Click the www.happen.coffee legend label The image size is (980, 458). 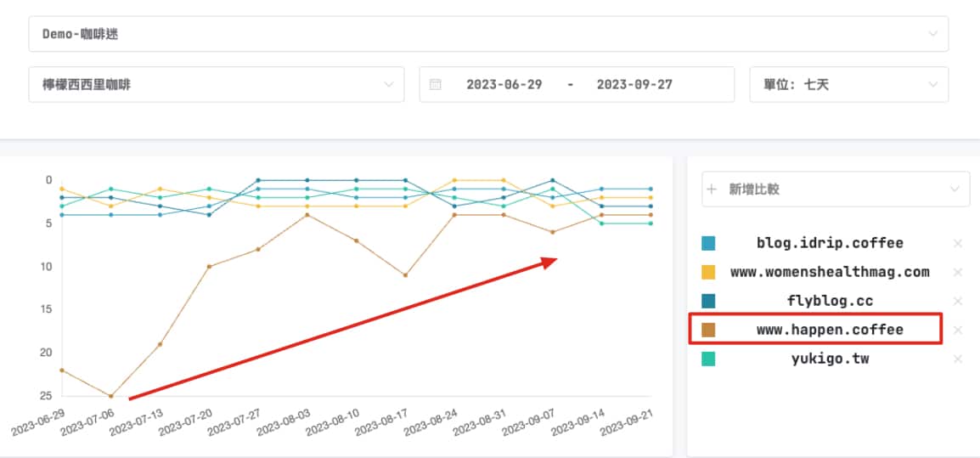click(830, 330)
